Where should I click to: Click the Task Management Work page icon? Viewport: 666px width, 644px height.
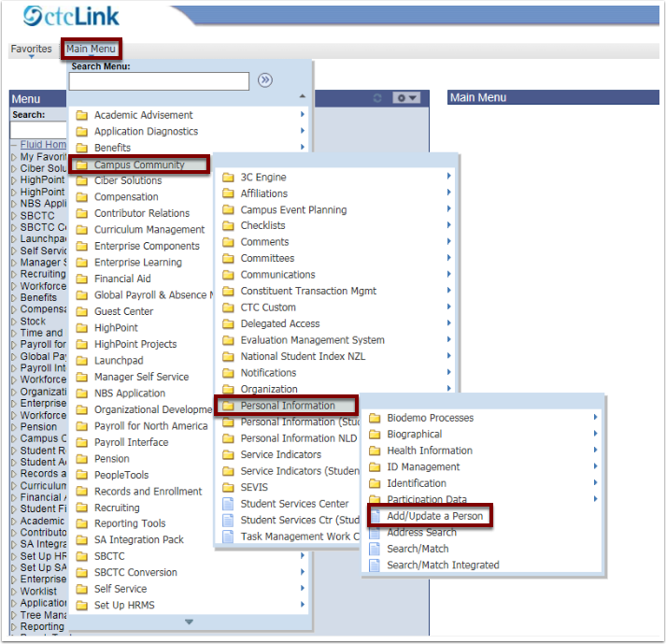228,537
